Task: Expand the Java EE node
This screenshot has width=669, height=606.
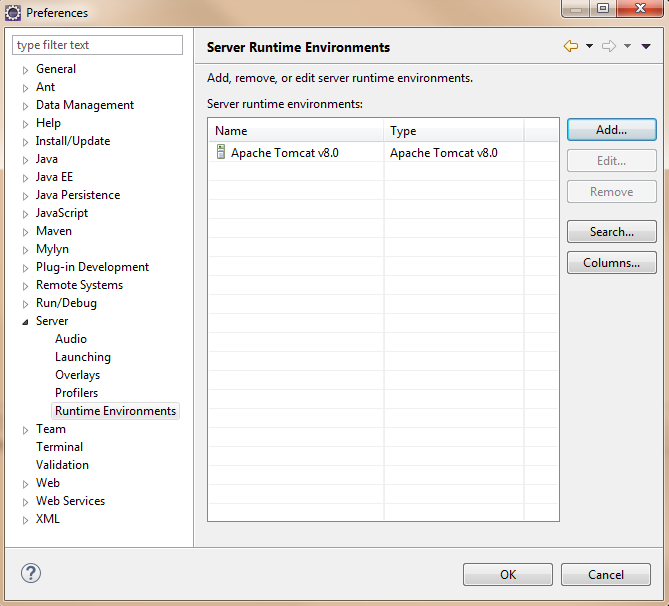Action: [x=25, y=178]
